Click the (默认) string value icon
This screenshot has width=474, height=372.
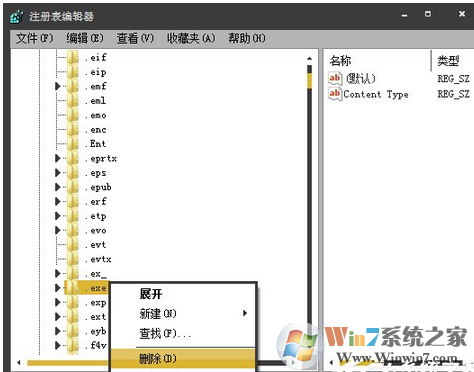[x=335, y=78]
